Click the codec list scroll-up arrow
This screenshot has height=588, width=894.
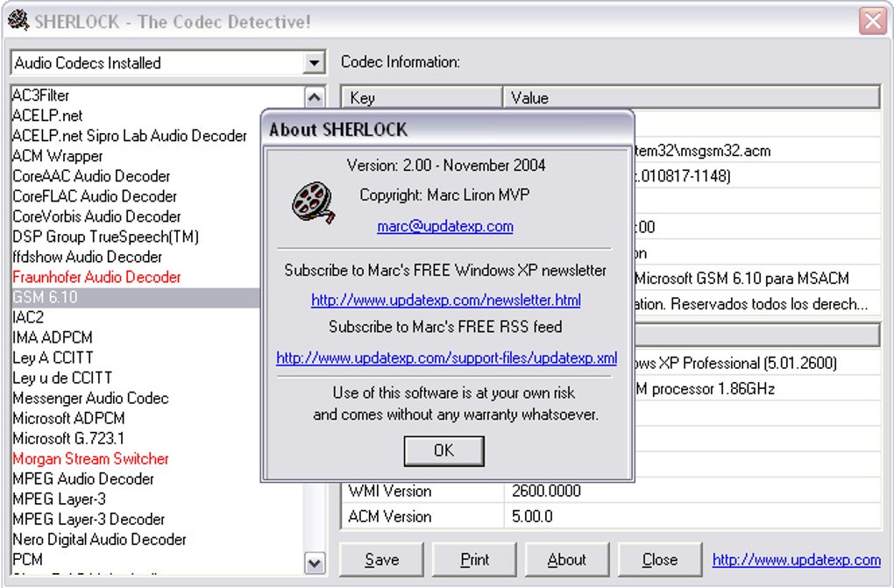click(x=315, y=97)
